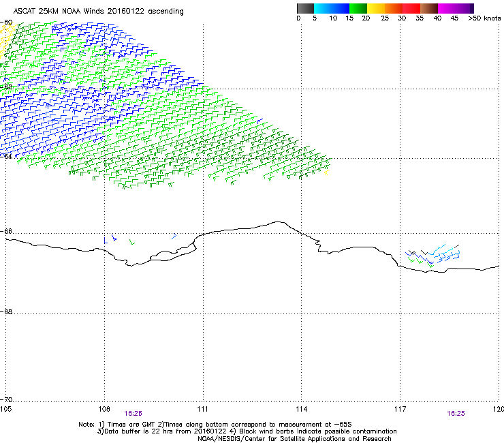Click the note line starting 'Note: 1) Times are GMT'
The image size is (504, 443).
pos(215,425)
